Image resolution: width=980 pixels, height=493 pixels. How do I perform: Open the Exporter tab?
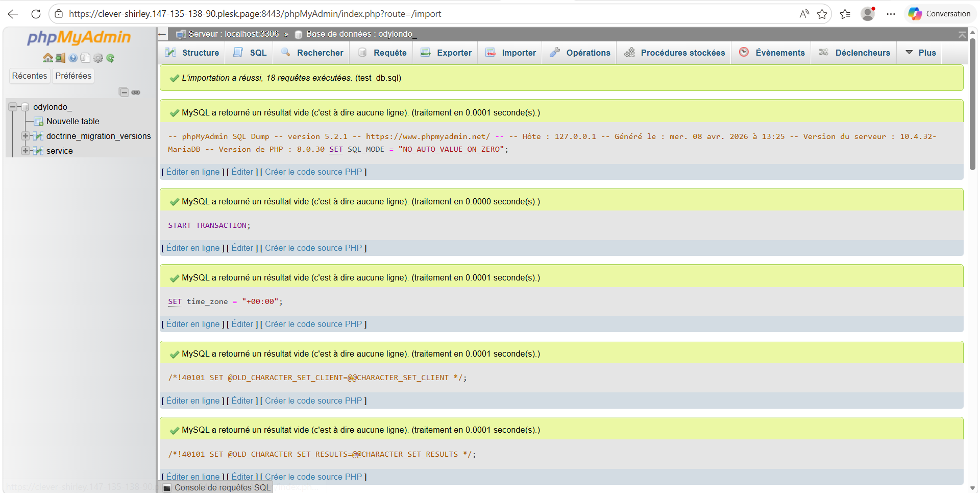coord(446,53)
